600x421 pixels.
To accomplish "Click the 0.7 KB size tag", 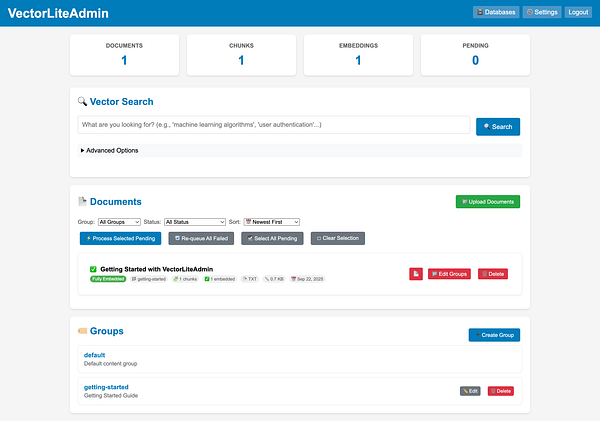I will (x=274, y=279).
